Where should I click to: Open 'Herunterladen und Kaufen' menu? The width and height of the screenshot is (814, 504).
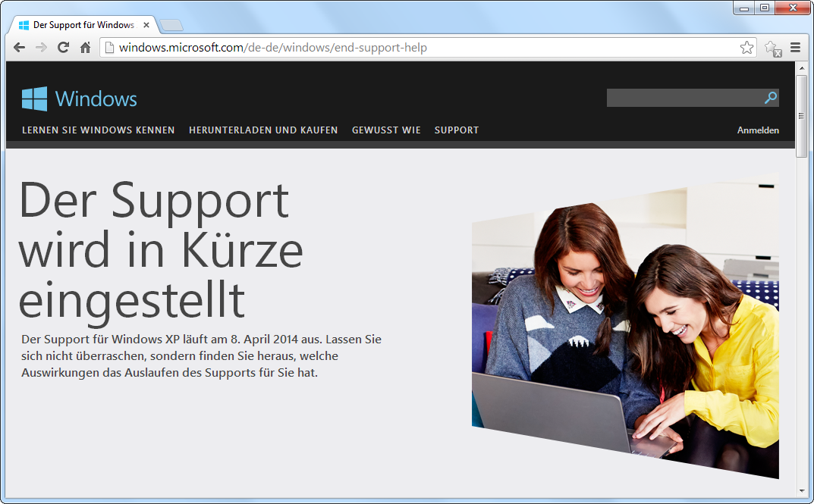point(263,130)
